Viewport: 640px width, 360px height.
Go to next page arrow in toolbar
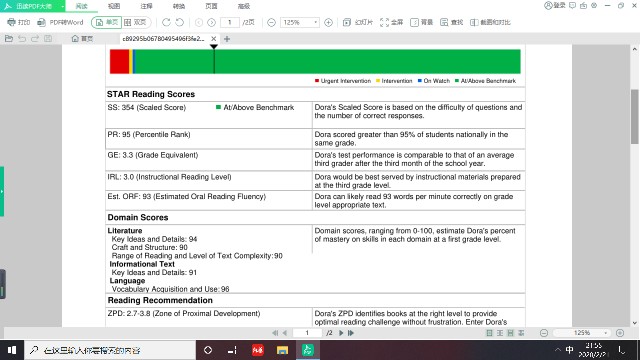[x=211, y=22]
